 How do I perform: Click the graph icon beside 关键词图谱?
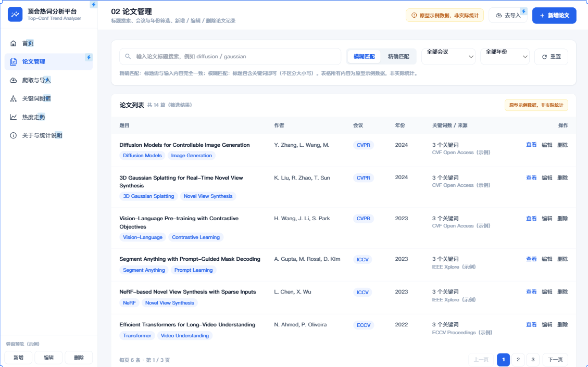(14, 98)
